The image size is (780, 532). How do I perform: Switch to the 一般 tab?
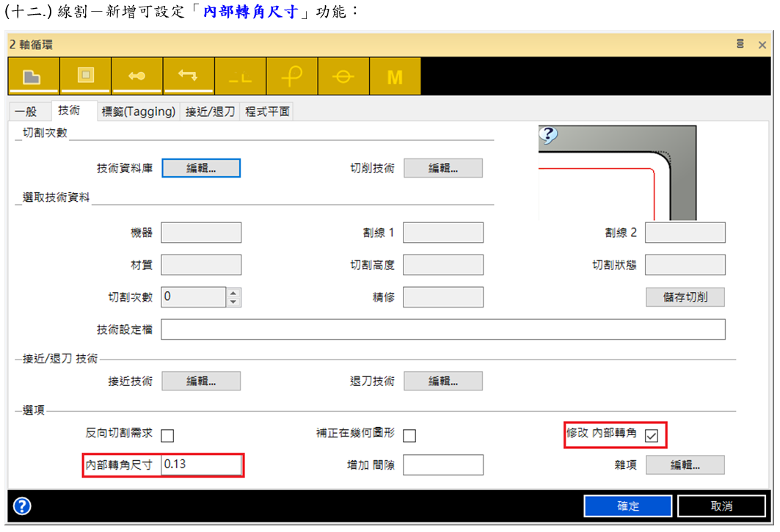pyautogui.click(x=26, y=112)
